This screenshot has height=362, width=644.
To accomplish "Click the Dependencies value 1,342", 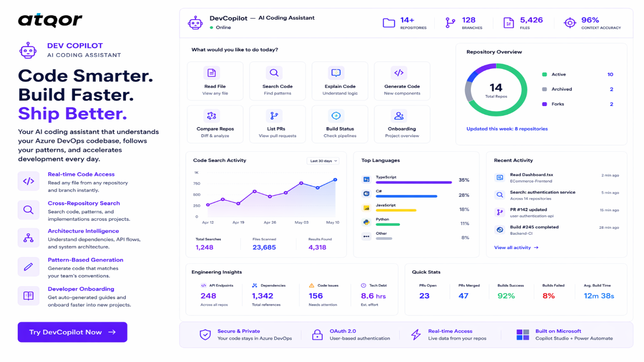I will coord(263,296).
